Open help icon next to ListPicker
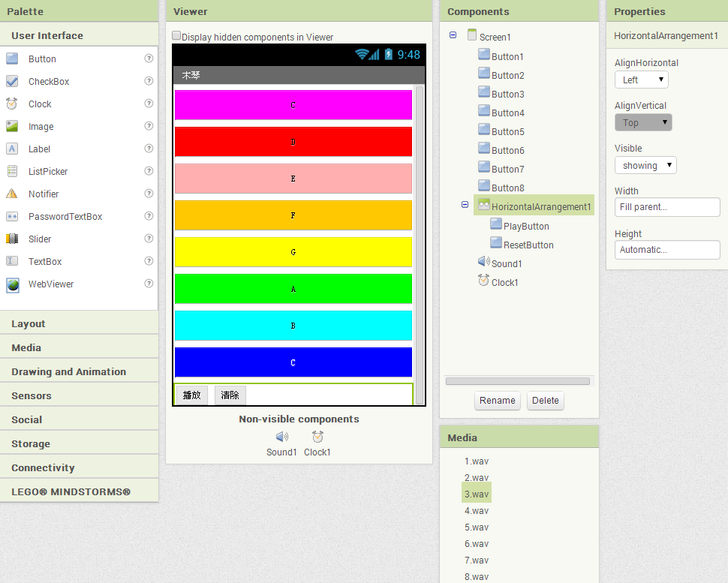This screenshot has width=728, height=583. pos(149,171)
